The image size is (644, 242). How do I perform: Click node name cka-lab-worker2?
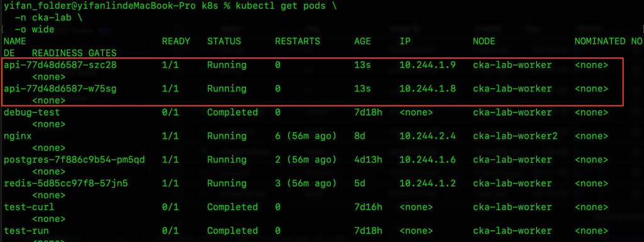click(x=515, y=136)
